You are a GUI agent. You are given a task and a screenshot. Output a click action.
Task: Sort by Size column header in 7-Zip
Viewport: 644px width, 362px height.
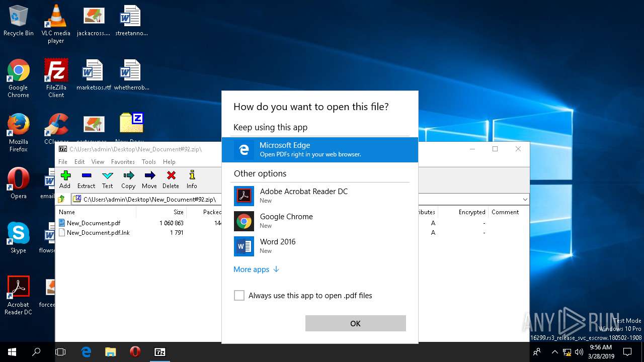[162, 212]
